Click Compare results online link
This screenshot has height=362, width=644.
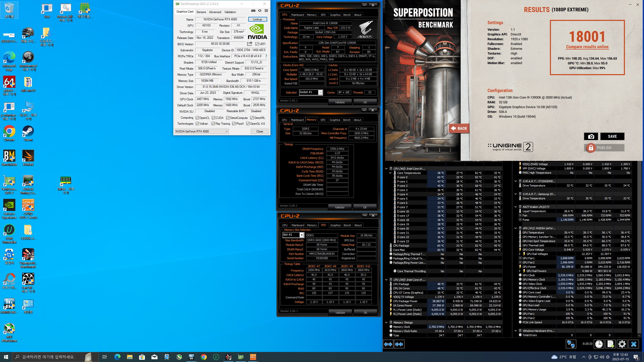pyautogui.click(x=587, y=47)
